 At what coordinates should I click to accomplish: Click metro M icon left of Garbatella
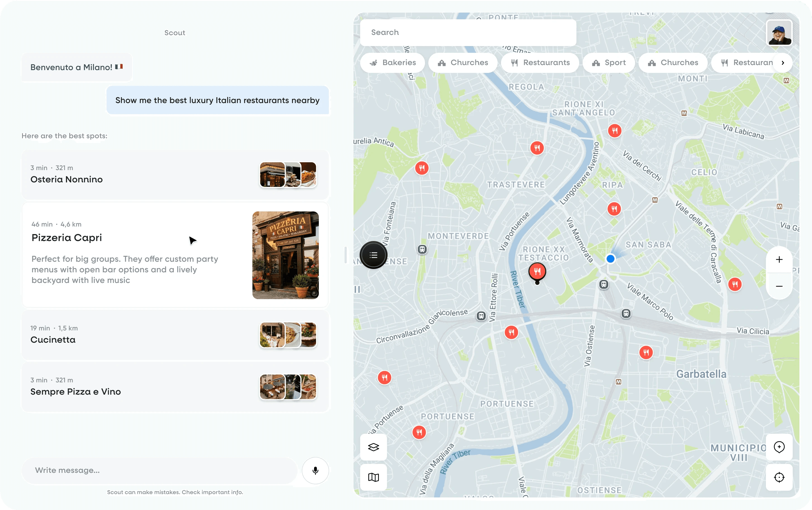(x=618, y=382)
